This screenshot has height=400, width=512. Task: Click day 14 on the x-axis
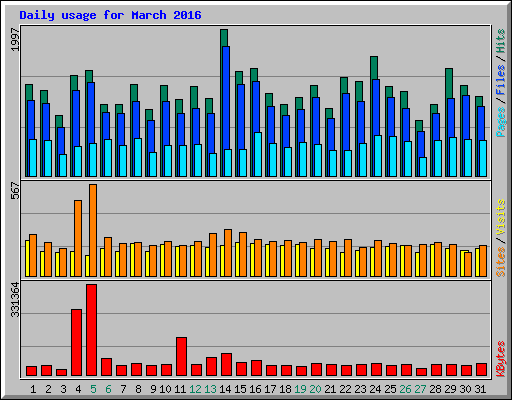coord(225,389)
